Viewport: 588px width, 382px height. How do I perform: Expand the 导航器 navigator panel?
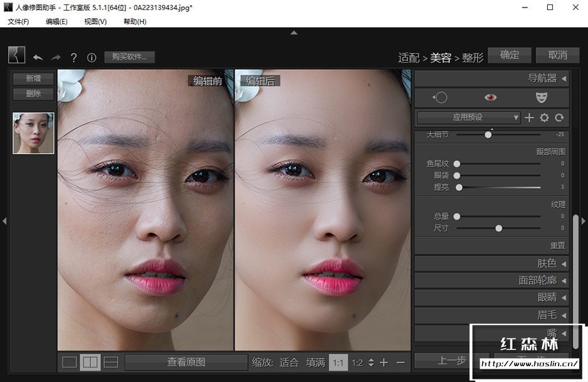click(x=491, y=78)
